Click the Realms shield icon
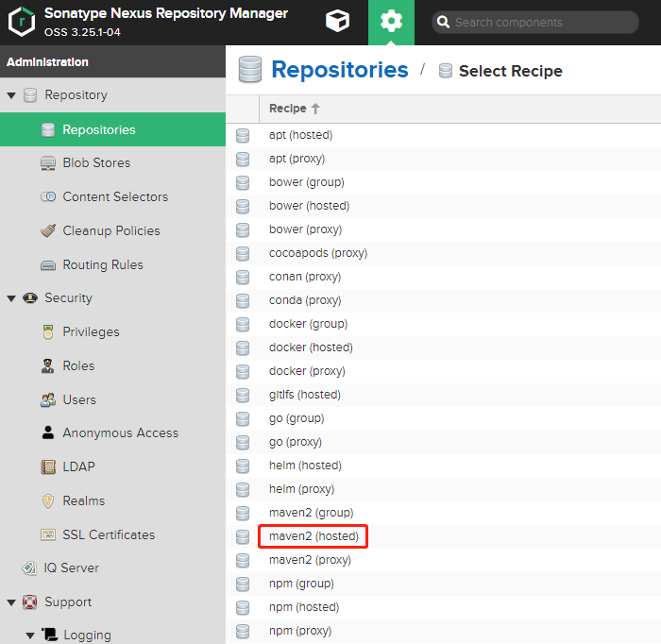The width and height of the screenshot is (661, 644). pos(48,501)
